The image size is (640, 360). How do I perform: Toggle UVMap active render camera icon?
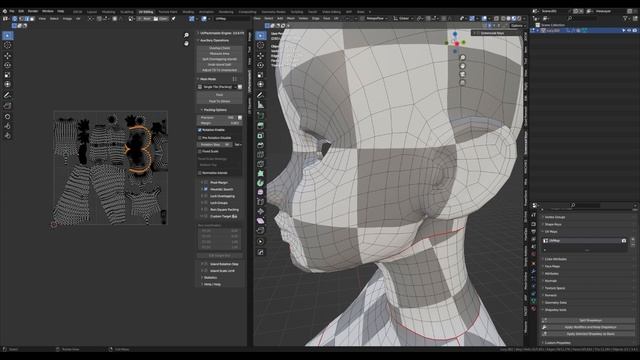pos(624,241)
